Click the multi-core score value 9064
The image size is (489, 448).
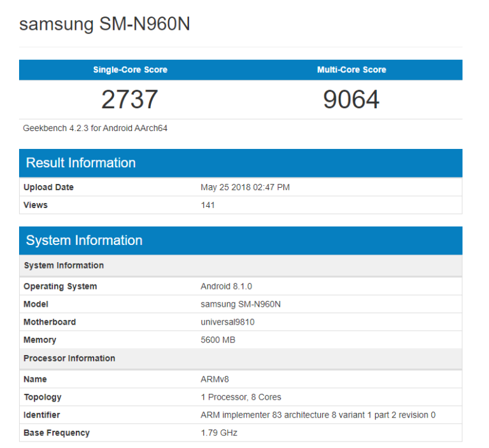coord(351,99)
